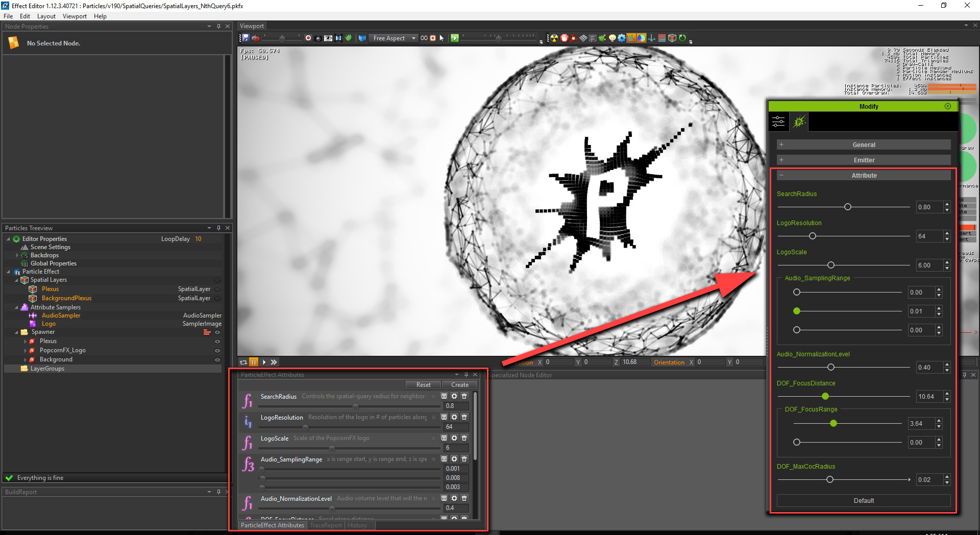Click the pie chart icon in viewport toolbar
The height and width of the screenshot is (535, 980).
coord(642,38)
